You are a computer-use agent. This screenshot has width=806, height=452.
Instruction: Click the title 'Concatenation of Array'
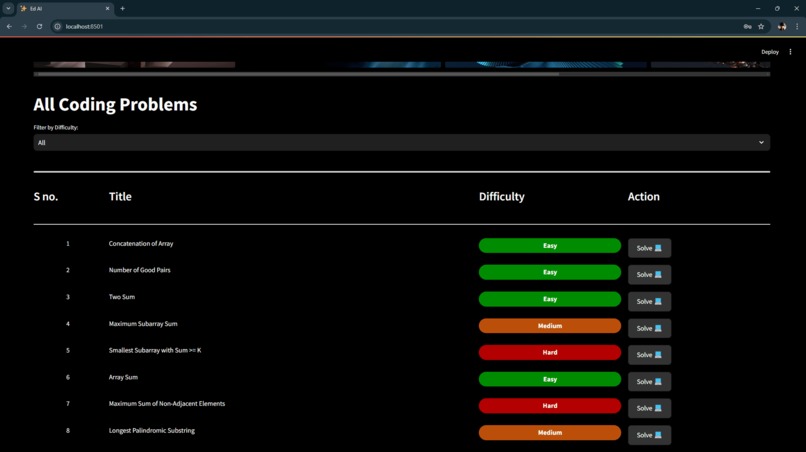141,244
